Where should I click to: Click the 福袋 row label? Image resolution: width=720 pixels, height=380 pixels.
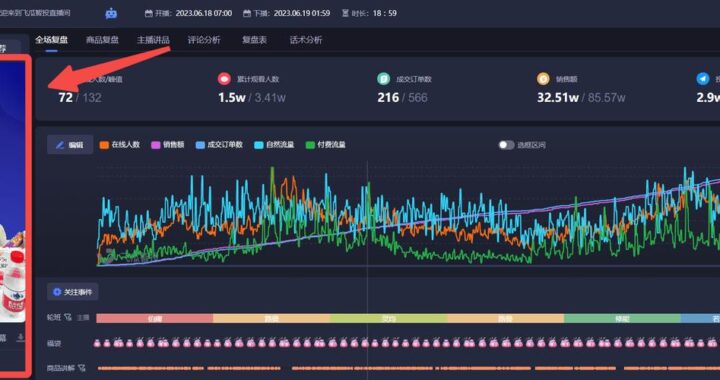coord(54,343)
